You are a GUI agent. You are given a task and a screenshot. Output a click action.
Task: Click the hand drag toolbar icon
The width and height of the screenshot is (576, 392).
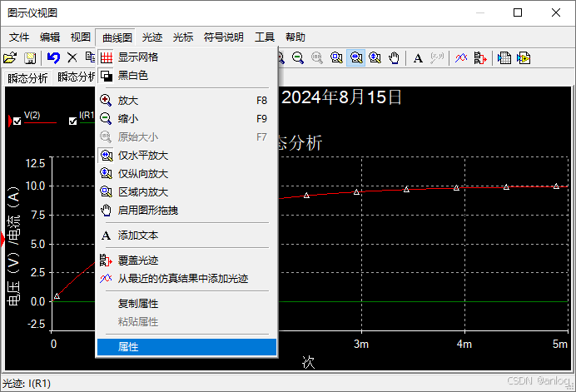coord(395,58)
